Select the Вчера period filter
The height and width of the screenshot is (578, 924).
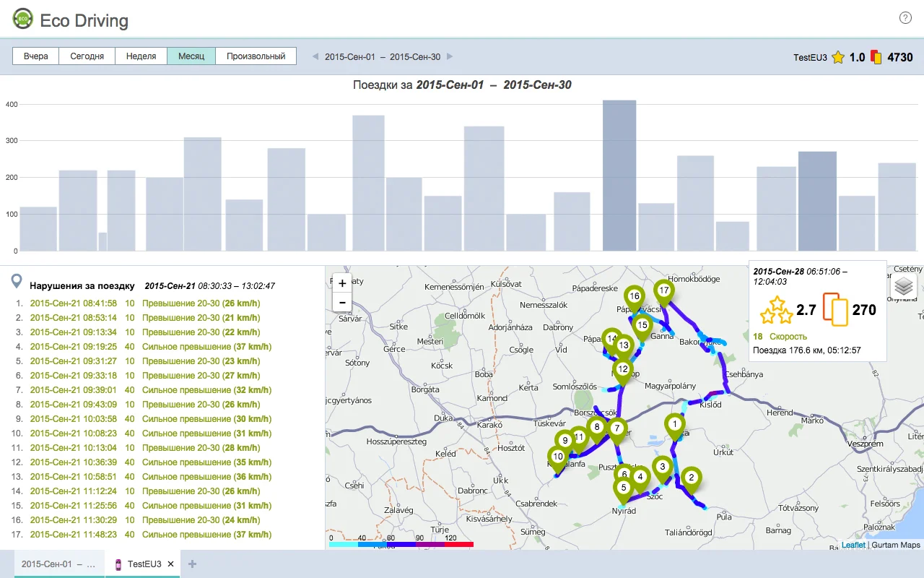pyautogui.click(x=36, y=56)
